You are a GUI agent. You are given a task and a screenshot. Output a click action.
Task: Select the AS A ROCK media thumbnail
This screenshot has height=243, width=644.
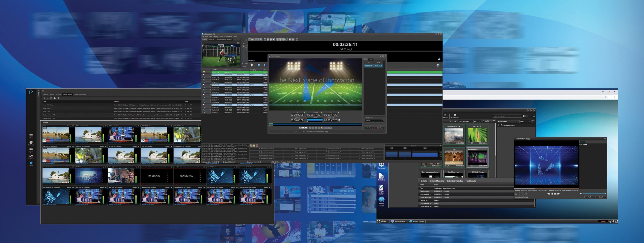pos(477,135)
